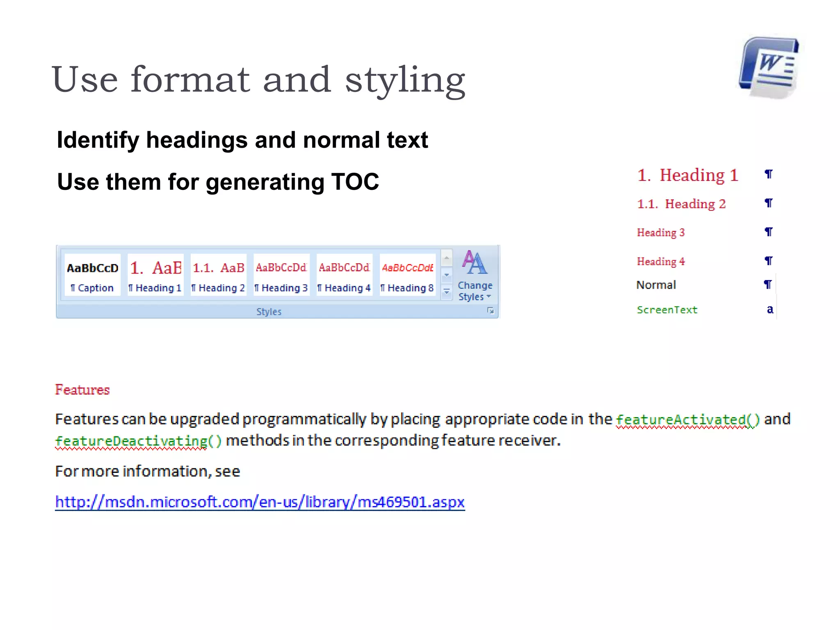Click 'Use them for generating TOC' line
The image size is (840, 630).
click(x=218, y=182)
